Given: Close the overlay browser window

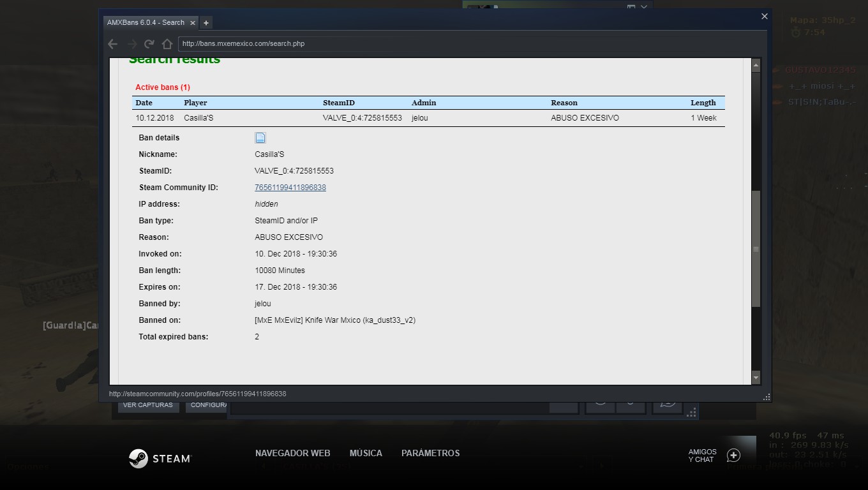Looking at the screenshot, I should pyautogui.click(x=765, y=17).
